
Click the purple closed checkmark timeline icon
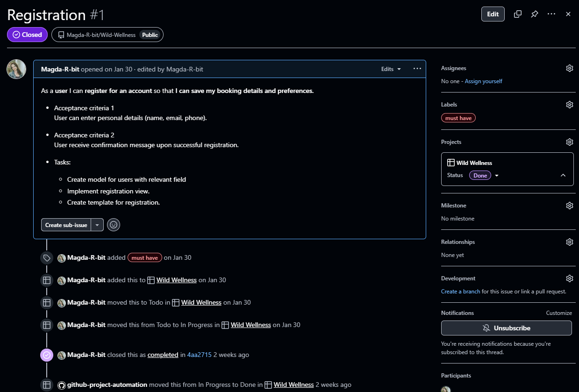click(x=47, y=355)
